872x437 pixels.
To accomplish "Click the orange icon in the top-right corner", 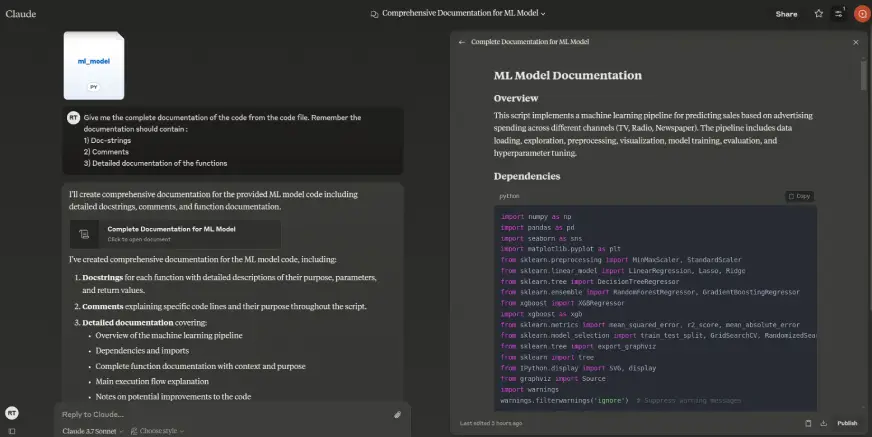I will coord(861,14).
